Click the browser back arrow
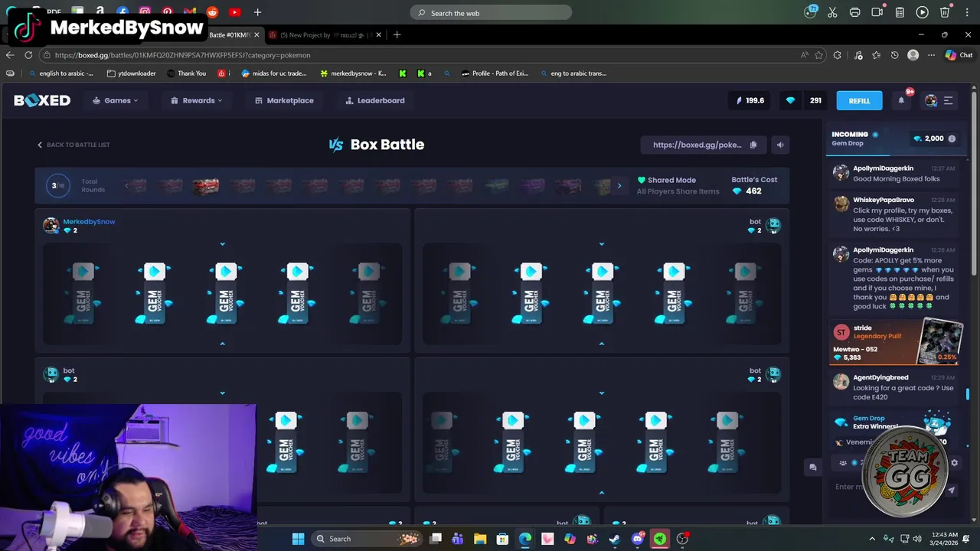The image size is (980, 551). pos(10,55)
